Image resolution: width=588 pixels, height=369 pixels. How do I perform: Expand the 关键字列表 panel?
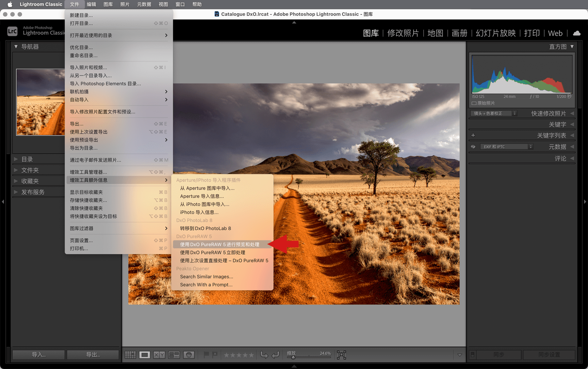click(572, 135)
